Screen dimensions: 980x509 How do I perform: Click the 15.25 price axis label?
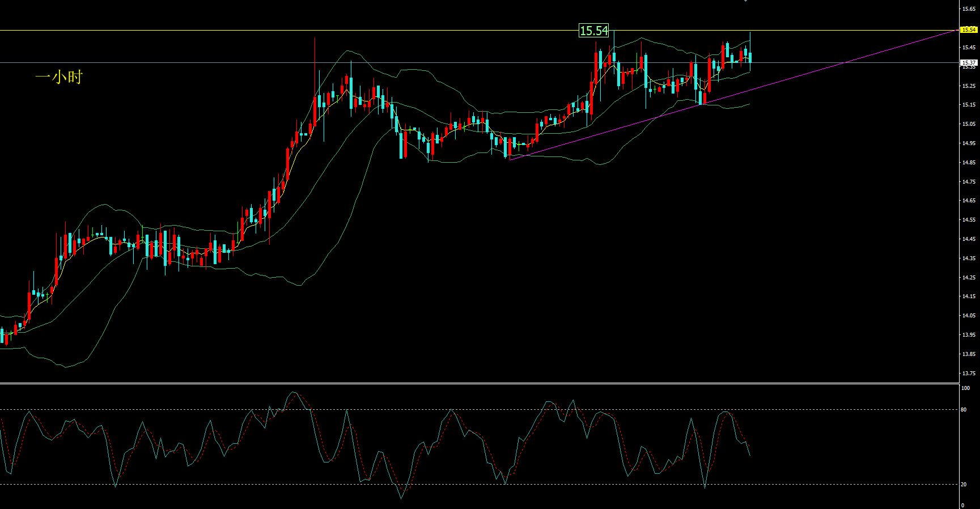(969, 86)
